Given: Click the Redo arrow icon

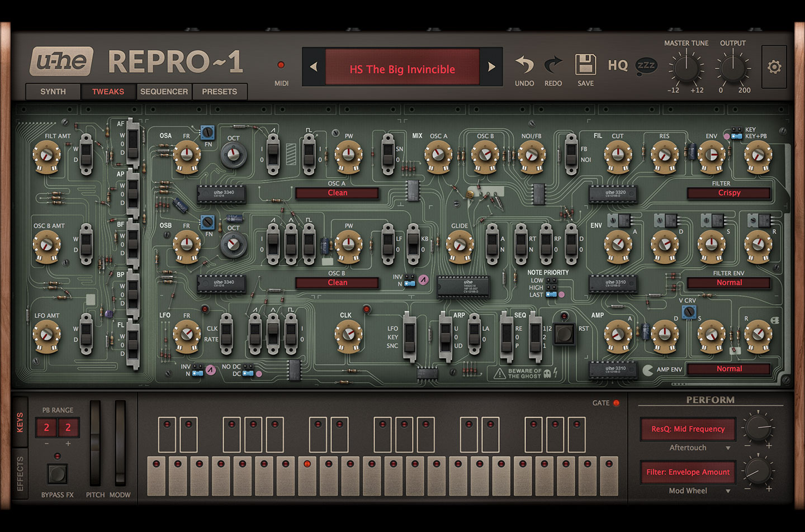Looking at the screenshot, I should click(553, 65).
